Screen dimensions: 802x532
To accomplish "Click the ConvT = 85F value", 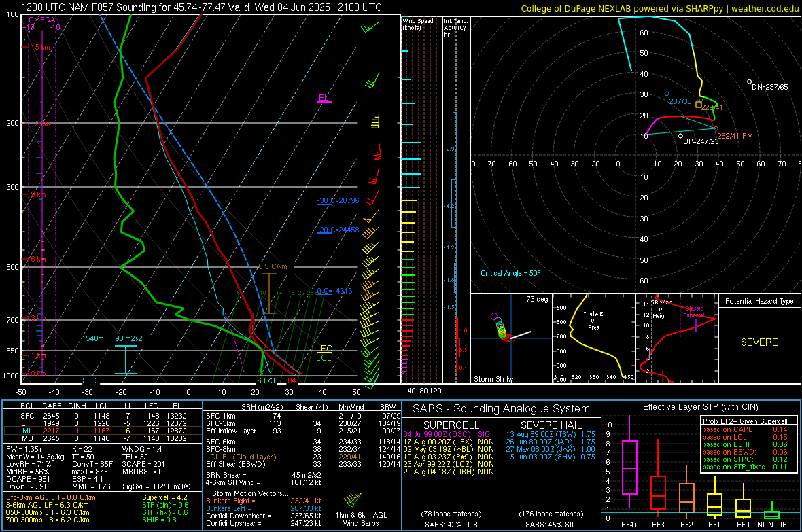I will tap(92, 464).
